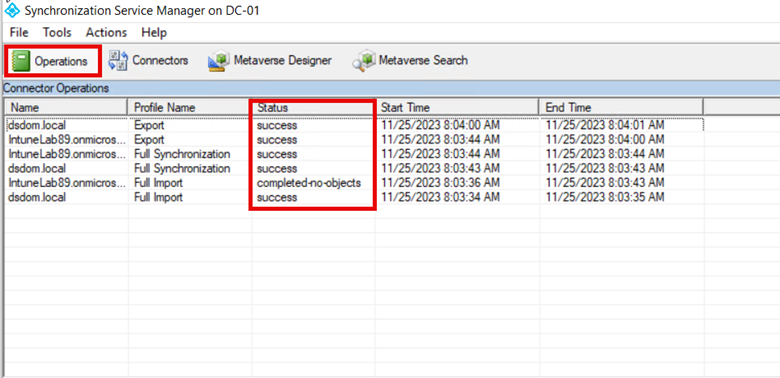The height and width of the screenshot is (378, 780).
Task: Open the Metaverse Designer icon
Action: [x=219, y=60]
